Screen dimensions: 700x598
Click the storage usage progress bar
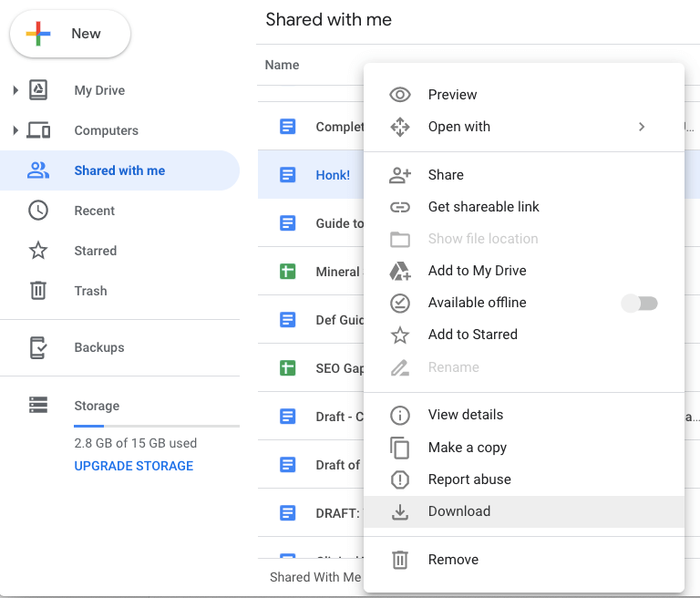tap(157, 426)
